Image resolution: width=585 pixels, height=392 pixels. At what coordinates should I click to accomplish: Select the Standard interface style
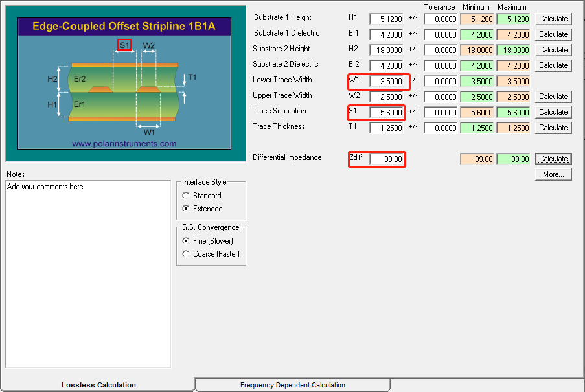tap(187, 196)
